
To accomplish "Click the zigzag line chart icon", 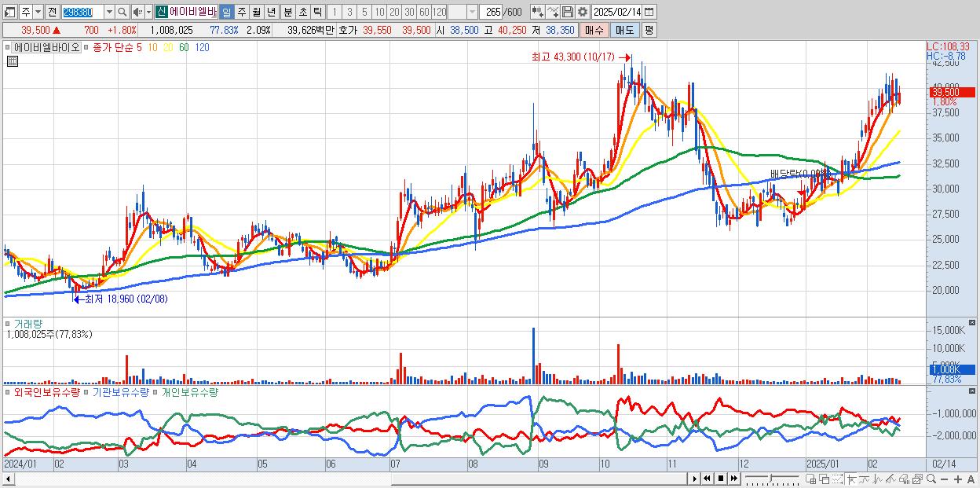I will pyautogui.click(x=878, y=479).
